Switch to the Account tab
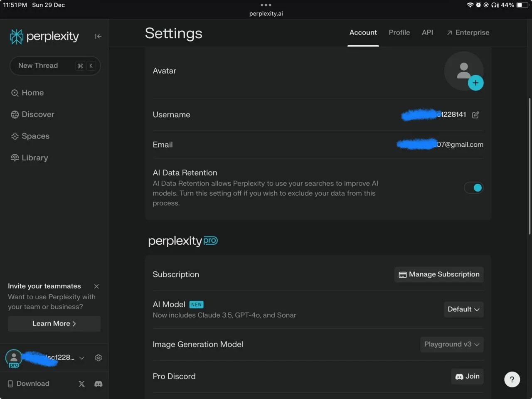 (x=363, y=32)
